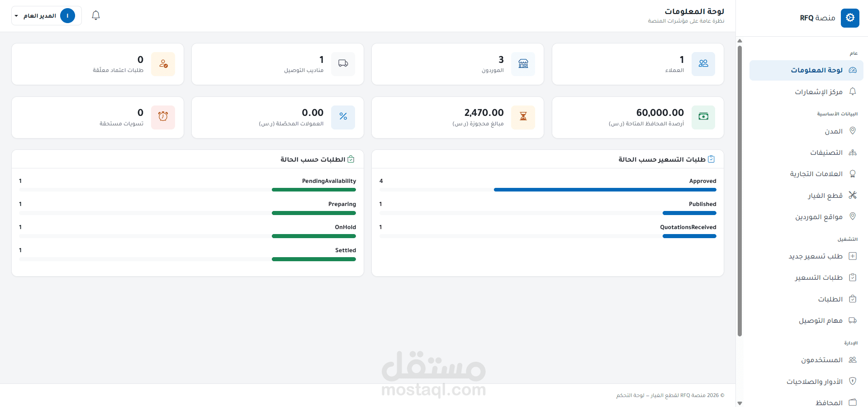868x407 pixels.
Task: Click the 2,470.00 reserved amount value
Action: [484, 113]
